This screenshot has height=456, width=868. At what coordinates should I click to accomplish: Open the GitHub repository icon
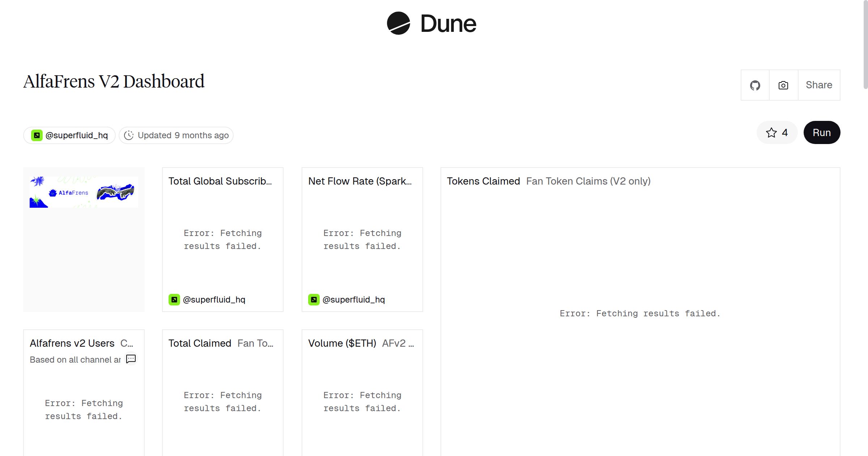755,85
